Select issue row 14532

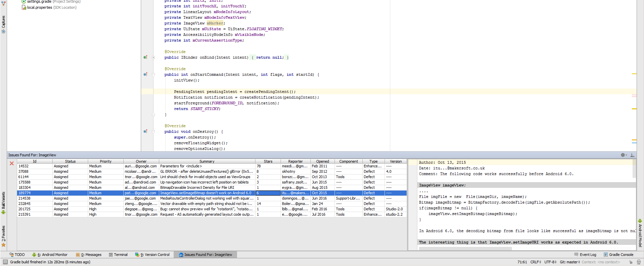click(212, 166)
